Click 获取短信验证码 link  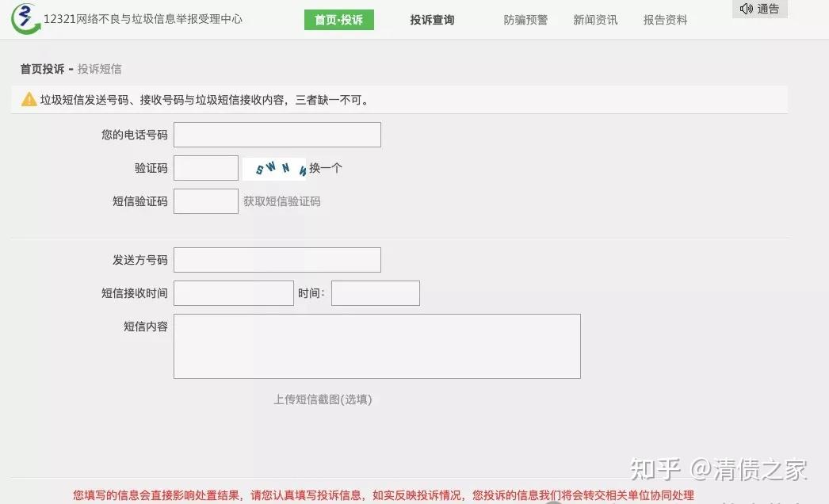[x=281, y=201]
